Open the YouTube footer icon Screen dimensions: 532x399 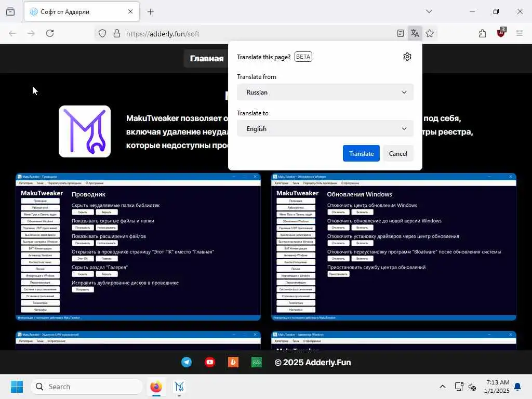pos(210,362)
